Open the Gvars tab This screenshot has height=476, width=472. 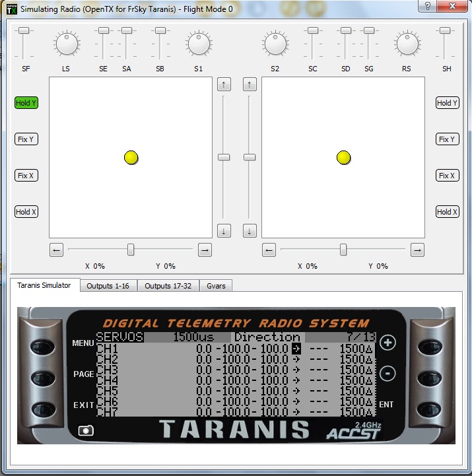click(x=216, y=286)
